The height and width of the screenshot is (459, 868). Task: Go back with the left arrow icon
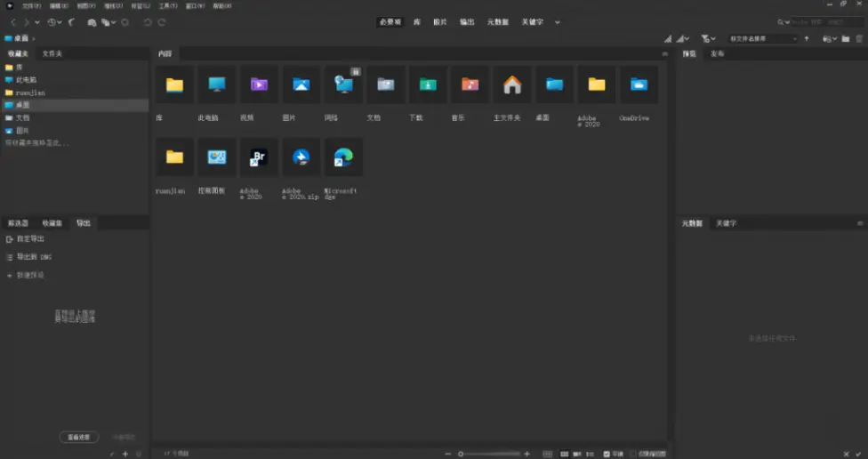[x=13, y=23]
